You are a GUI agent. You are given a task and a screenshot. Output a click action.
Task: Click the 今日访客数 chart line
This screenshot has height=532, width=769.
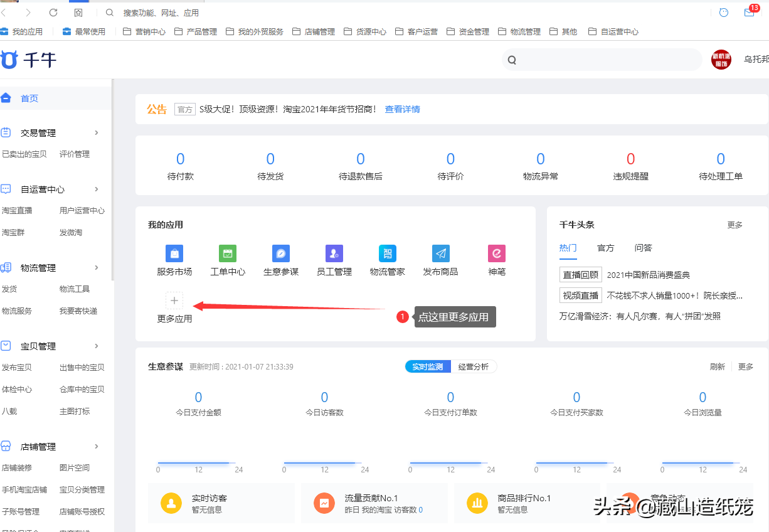[324, 463]
